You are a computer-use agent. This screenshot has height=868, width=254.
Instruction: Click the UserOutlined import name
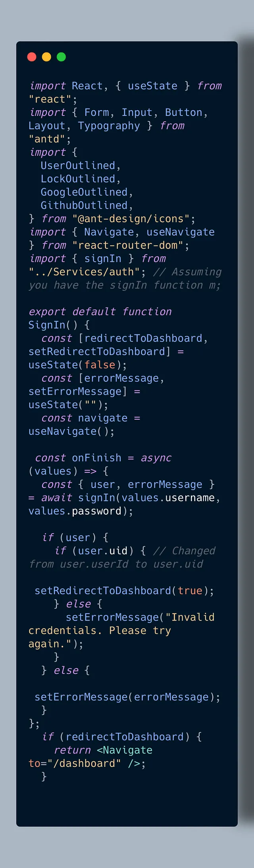[78, 166]
